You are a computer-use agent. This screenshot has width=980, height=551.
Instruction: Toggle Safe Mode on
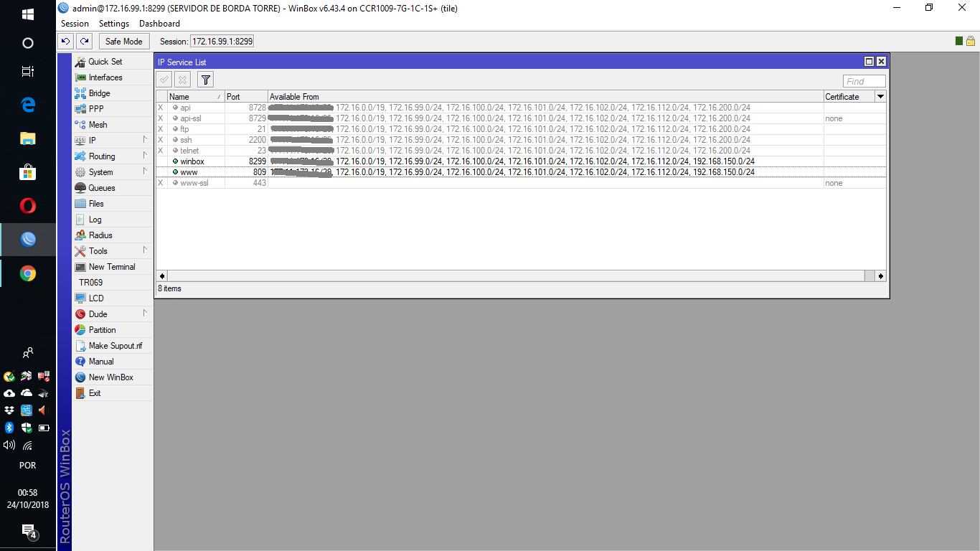click(x=124, y=42)
